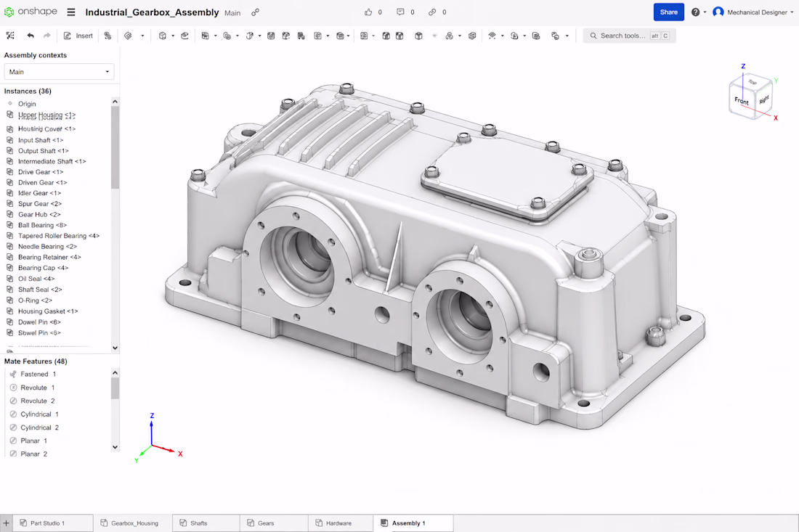Click the link icon next to Main

[x=255, y=12]
